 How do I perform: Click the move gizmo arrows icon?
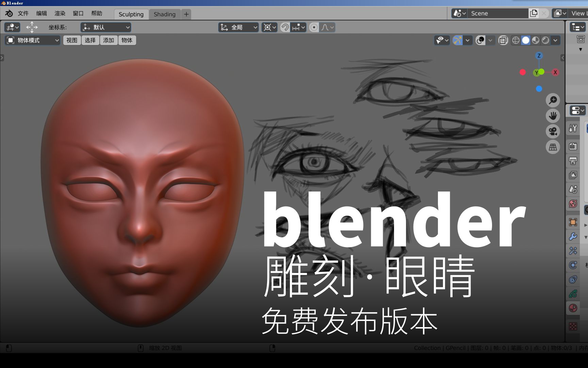point(32,27)
